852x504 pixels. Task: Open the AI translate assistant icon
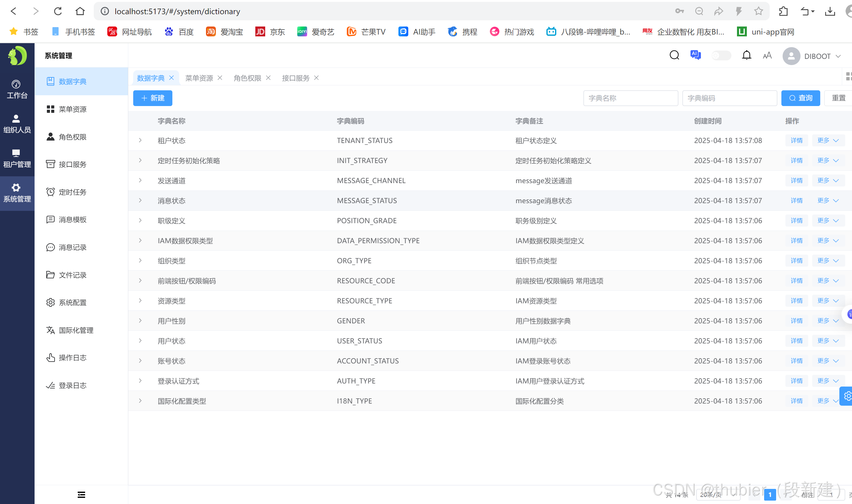pyautogui.click(x=695, y=55)
